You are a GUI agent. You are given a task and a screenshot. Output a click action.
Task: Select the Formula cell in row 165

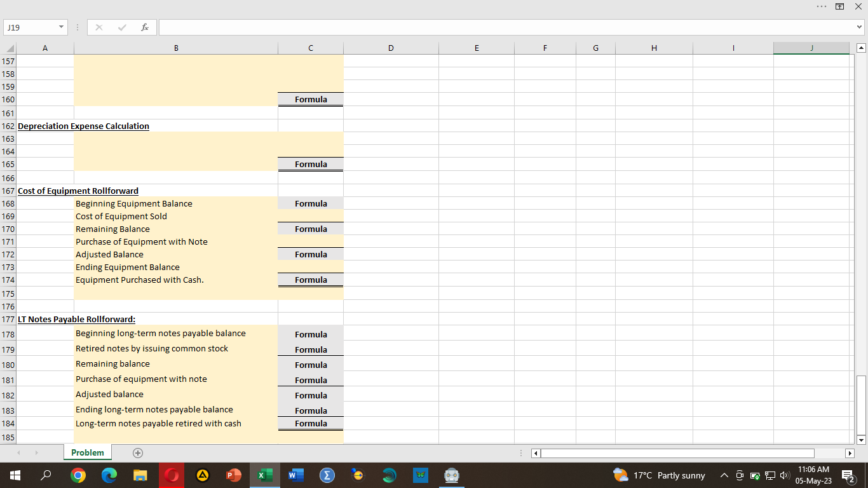[x=311, y=164]
